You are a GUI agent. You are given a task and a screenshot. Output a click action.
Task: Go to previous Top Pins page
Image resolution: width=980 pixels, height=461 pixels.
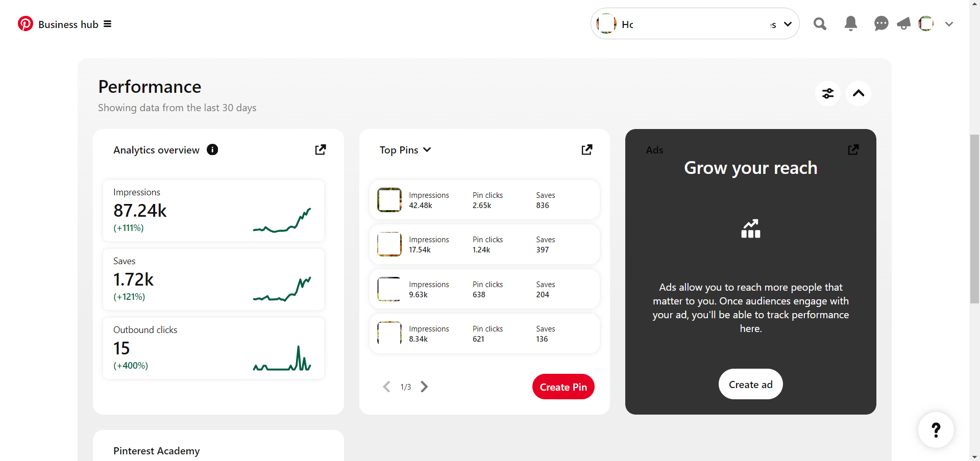point(386,387)
